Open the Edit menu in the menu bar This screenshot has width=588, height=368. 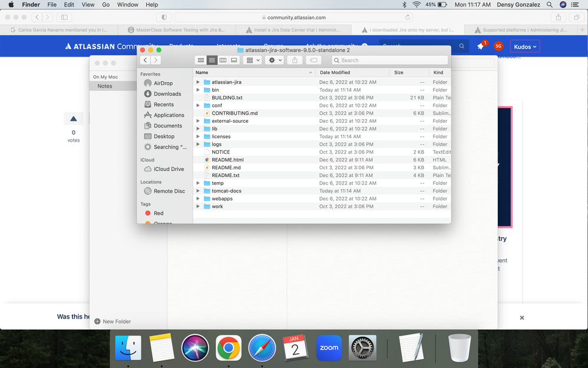(x=69, y=5)
